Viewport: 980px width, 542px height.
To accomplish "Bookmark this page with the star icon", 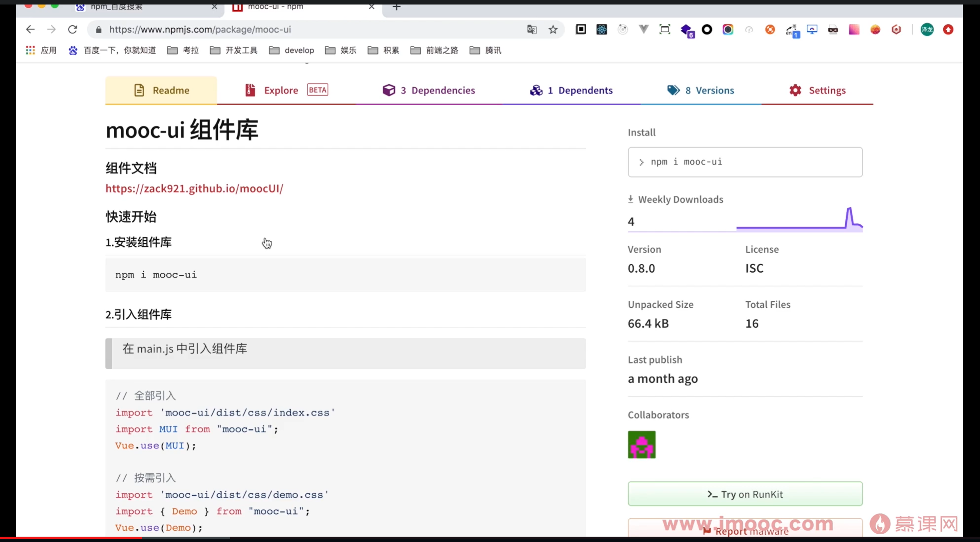I will pos(553,29).
